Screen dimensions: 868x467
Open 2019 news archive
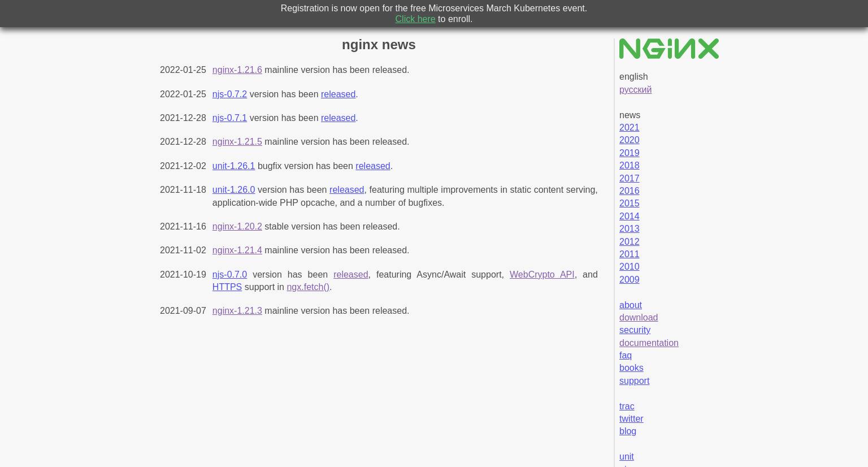(629, 153)
